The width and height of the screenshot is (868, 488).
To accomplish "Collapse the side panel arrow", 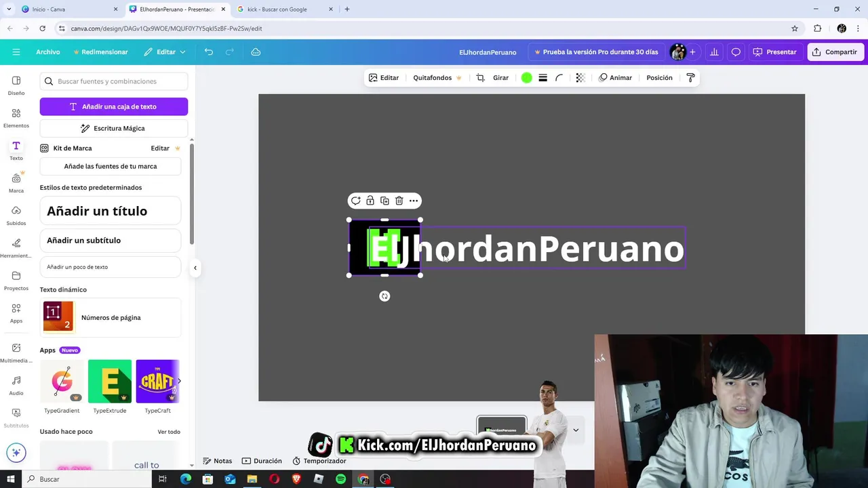I will (195, 268).
